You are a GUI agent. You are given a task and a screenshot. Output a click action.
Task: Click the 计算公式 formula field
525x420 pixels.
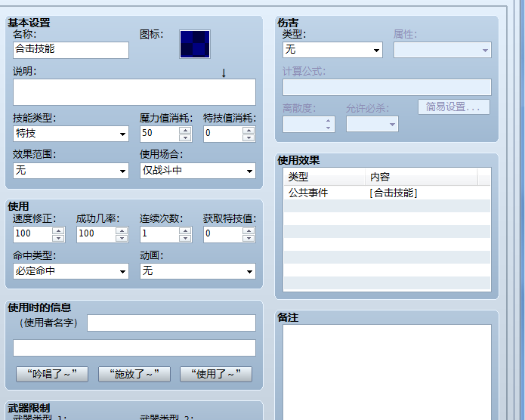(x=387, y=88)
